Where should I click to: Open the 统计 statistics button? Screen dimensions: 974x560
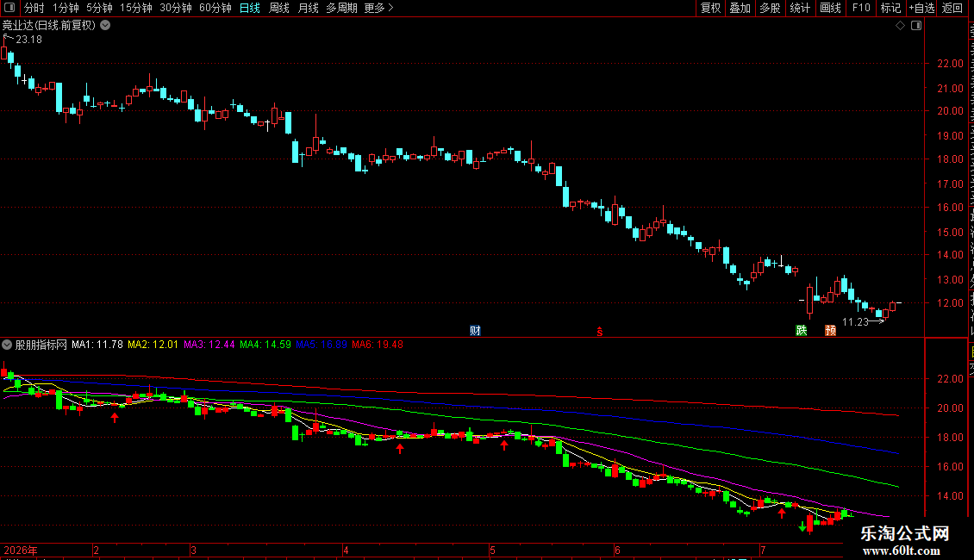(x=799, y=8)
